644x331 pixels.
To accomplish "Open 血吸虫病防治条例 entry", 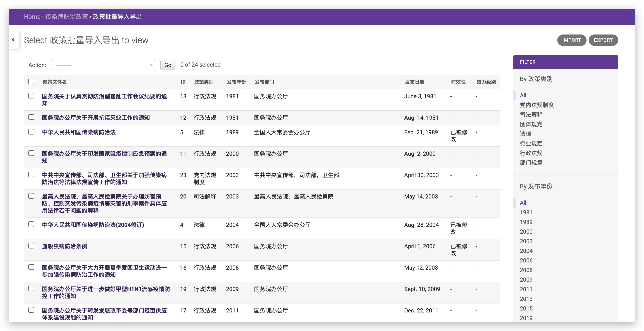I will [x=64, y=246].
